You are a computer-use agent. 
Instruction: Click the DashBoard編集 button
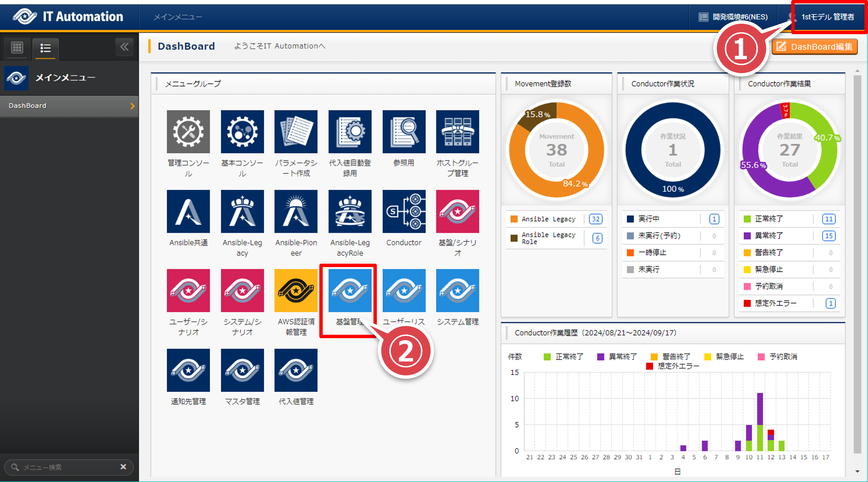pos(815,47)
